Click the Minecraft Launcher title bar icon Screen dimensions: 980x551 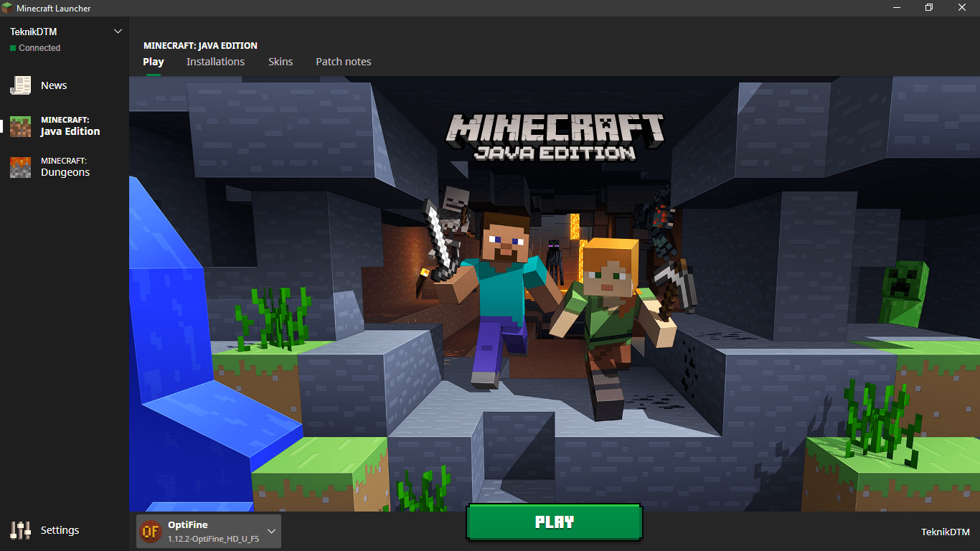tap(7, 7)
